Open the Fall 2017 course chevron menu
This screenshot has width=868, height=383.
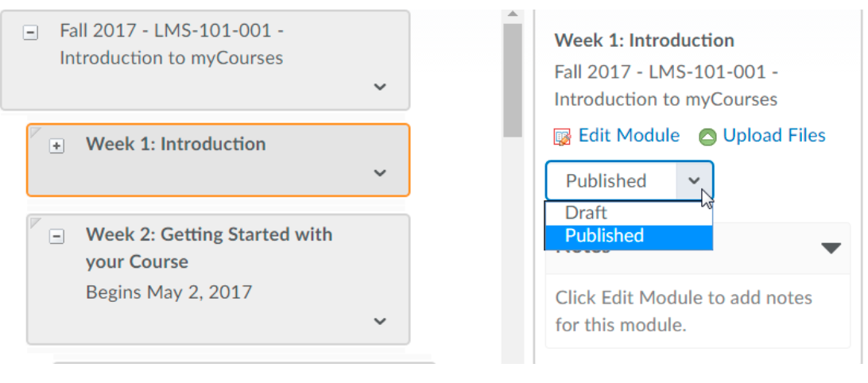click(x=380, y=87)
